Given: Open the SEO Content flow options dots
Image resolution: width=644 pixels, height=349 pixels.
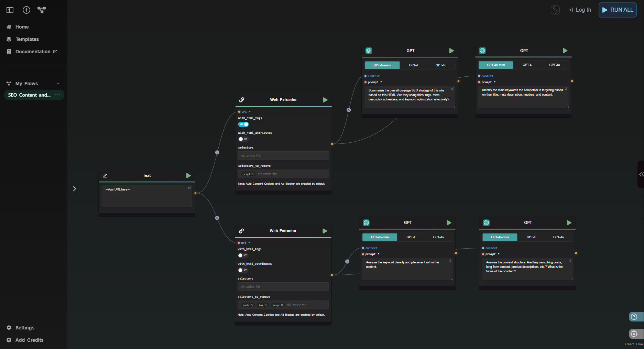Looking at the screenshot, I should 57,95.
